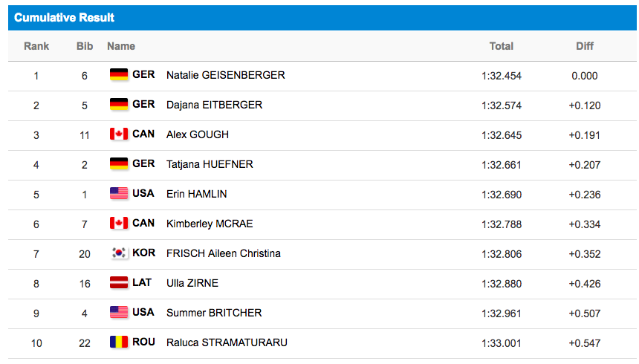The image size is (639, 364).
Task: Click the German flag beside Tatjana HUEFNER
Action: 119,164
